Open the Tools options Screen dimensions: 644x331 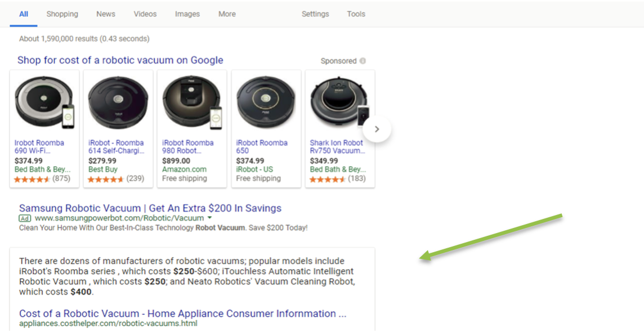tap(356, 14)
